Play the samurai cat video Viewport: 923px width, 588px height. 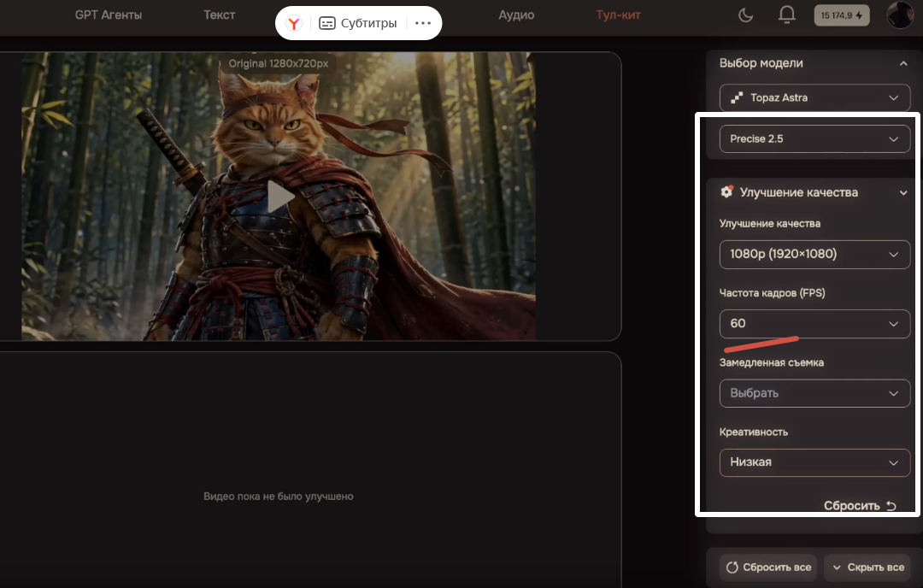[x=280, y=196]
